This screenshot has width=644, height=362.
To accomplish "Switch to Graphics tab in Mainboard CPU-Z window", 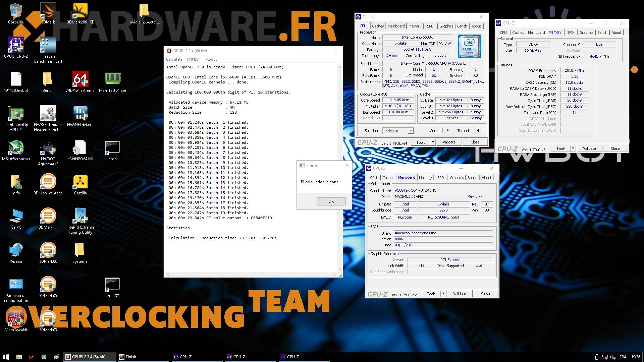I will pyautogui.click(x=457, y=178).
